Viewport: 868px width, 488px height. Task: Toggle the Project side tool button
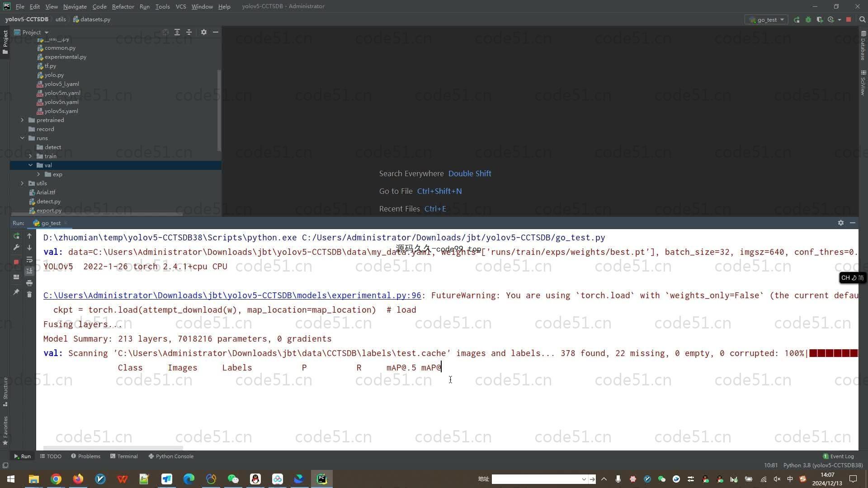click(5, 42)
